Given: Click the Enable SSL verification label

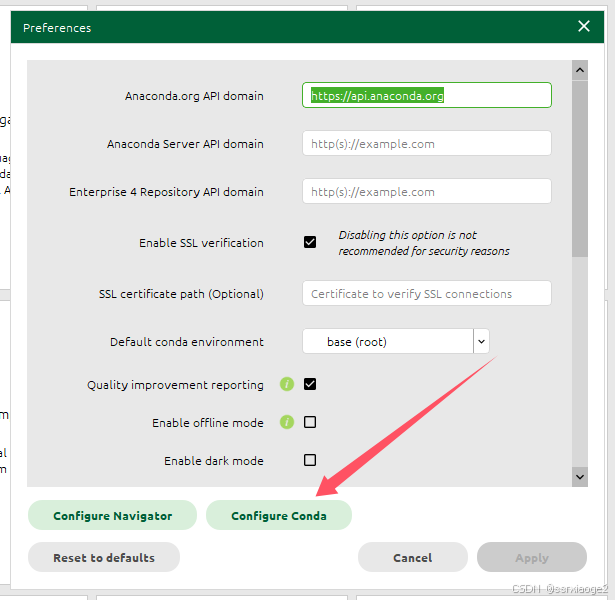Looking at the screenshot, I should [201, 243].
